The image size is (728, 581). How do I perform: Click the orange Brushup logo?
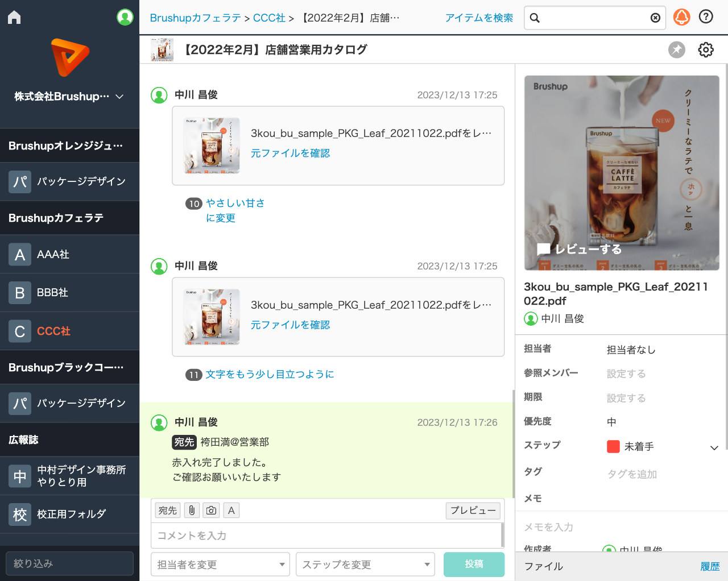tap(69, 57)
